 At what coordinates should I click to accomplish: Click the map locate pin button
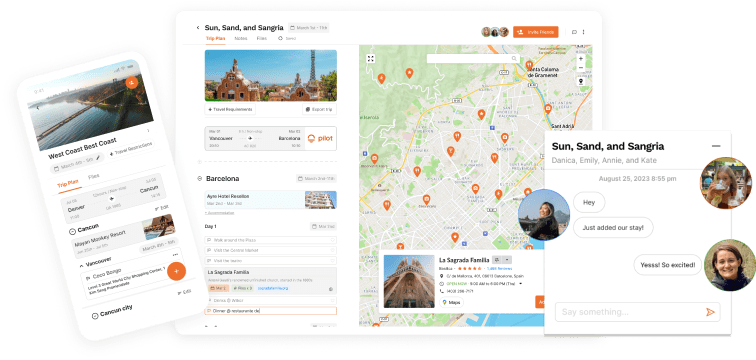tap(580, 82)
